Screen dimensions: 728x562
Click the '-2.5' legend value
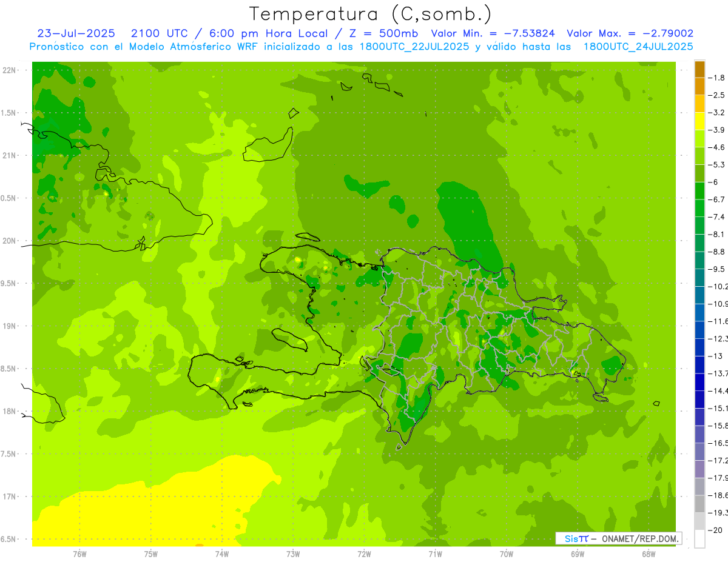[716, 95]
